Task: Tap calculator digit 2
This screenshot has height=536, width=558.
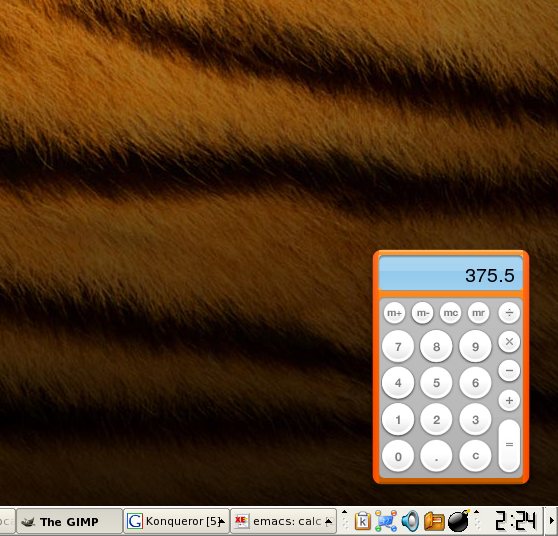Action: pyautogui.click(x=436, y=420)
